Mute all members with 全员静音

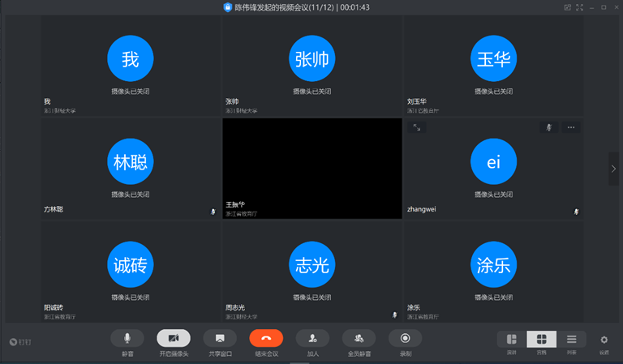point(359,338)
